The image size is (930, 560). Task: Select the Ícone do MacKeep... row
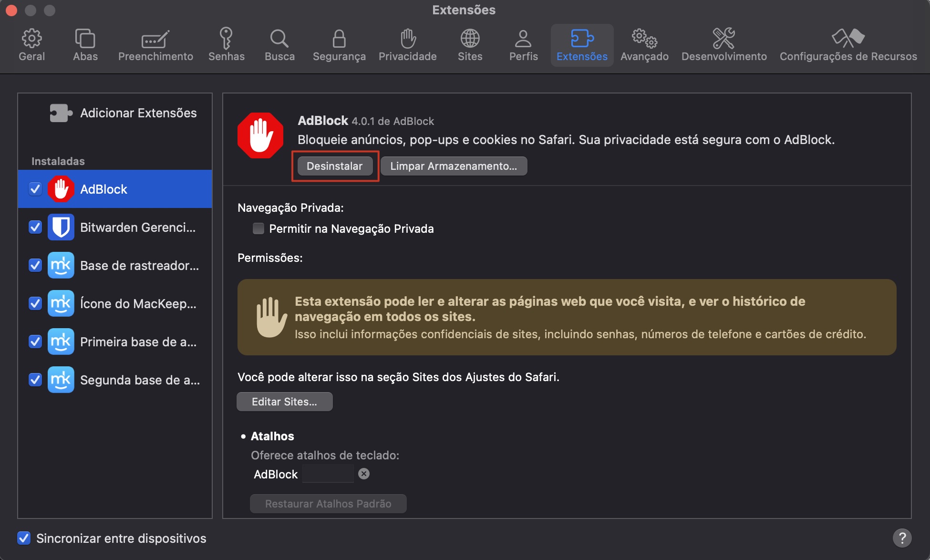[x=115, y=303]
